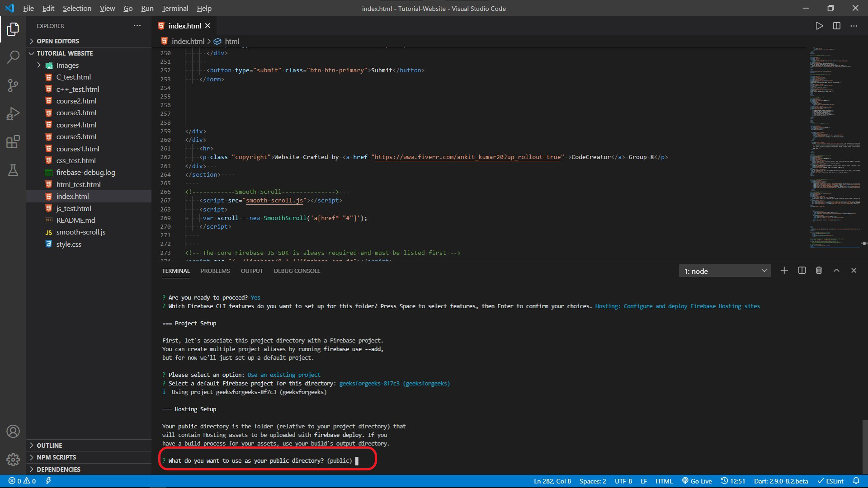Open the Terminal menu in menu bar

(175, 9)
